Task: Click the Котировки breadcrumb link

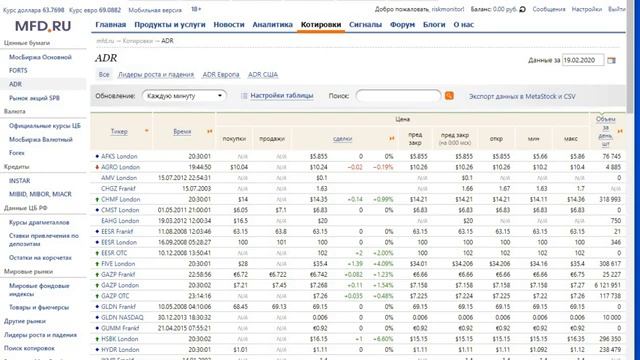Action: click(138, 41)
